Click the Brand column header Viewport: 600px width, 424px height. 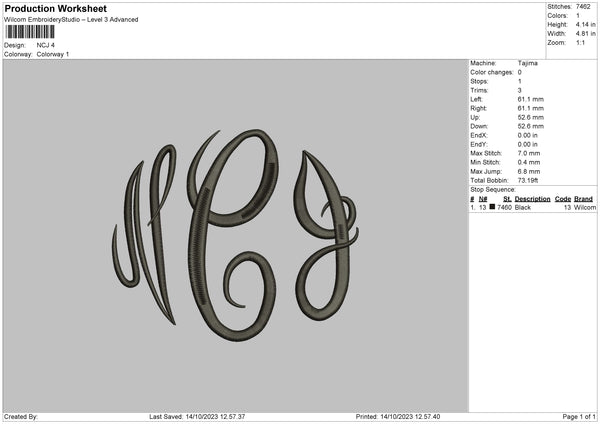pos(584,199)
